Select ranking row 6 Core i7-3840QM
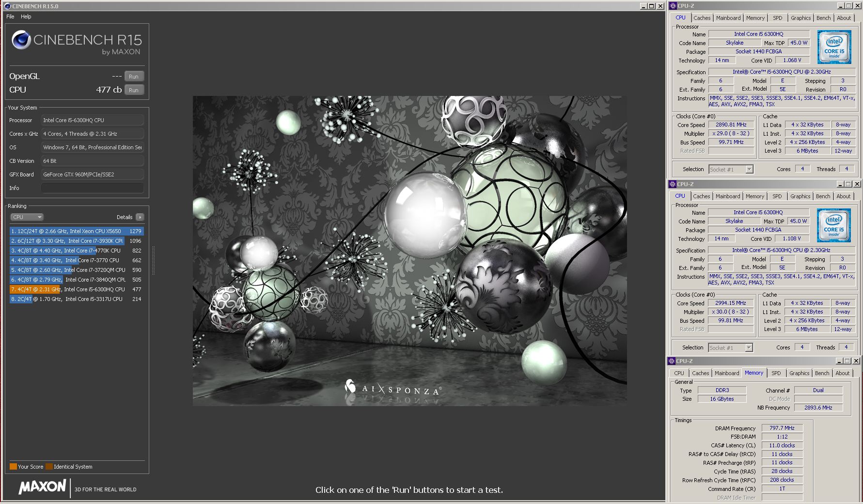 click(77, 280)
